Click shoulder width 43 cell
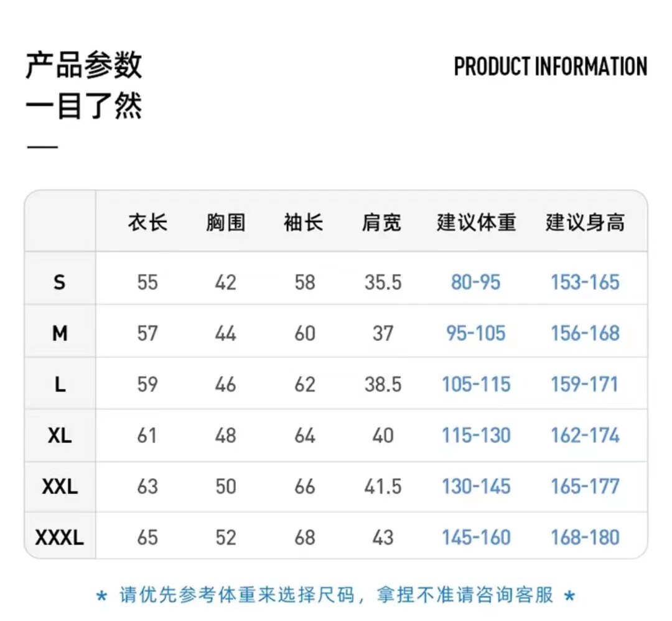Image resolution: width=672 pixels, height=621 pixels. (383, 538)
